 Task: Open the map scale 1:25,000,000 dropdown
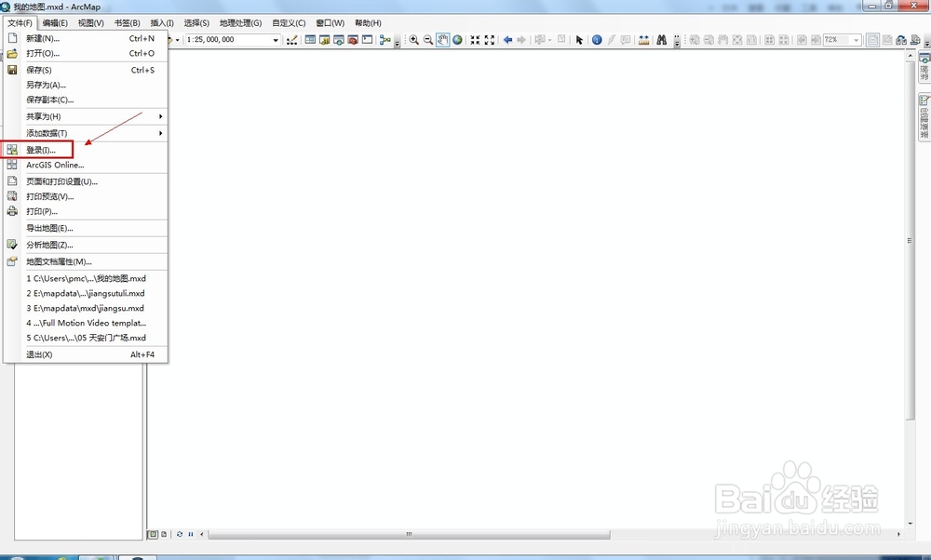click(x=276, y=40)
